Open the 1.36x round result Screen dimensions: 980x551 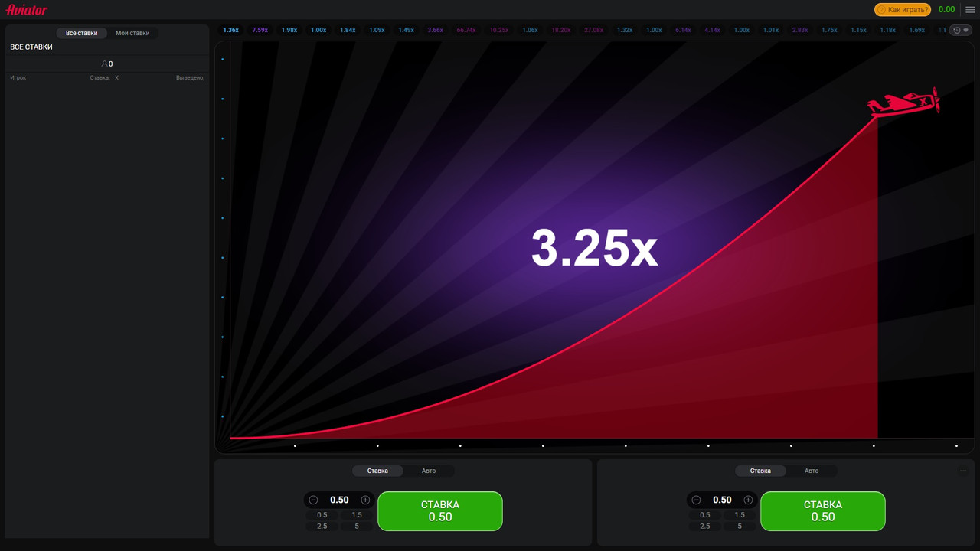click(231, 30)
